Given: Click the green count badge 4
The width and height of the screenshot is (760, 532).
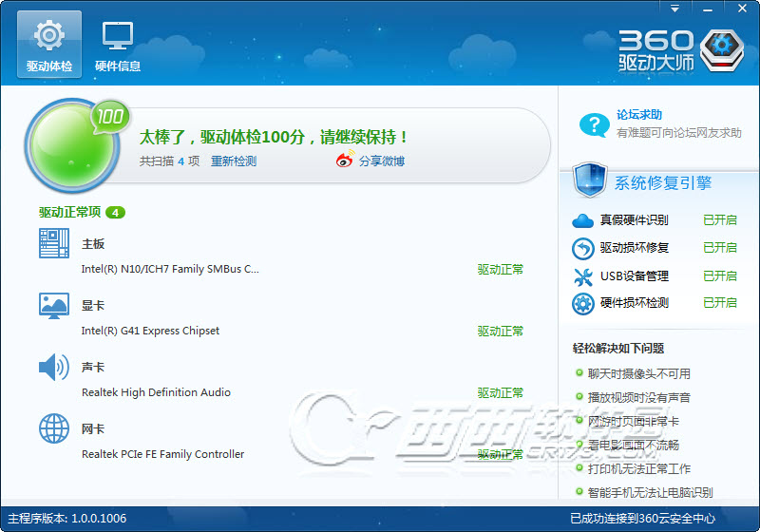Looking at the screenshot, I should [115, 212].
